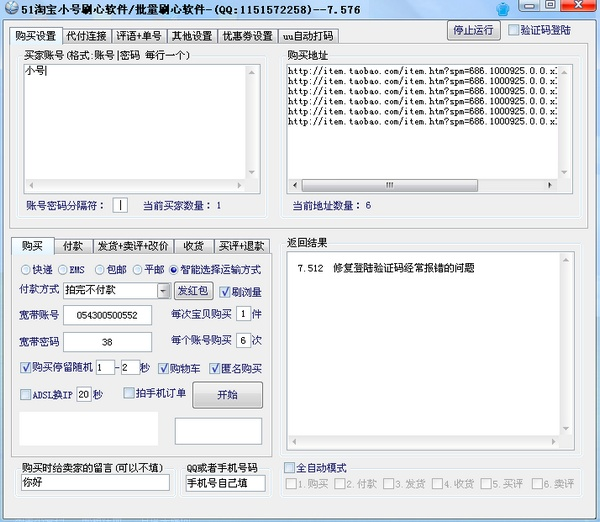
Task: Toggle the 匿名购买 checkbox
Action: (x=214, y=369)
